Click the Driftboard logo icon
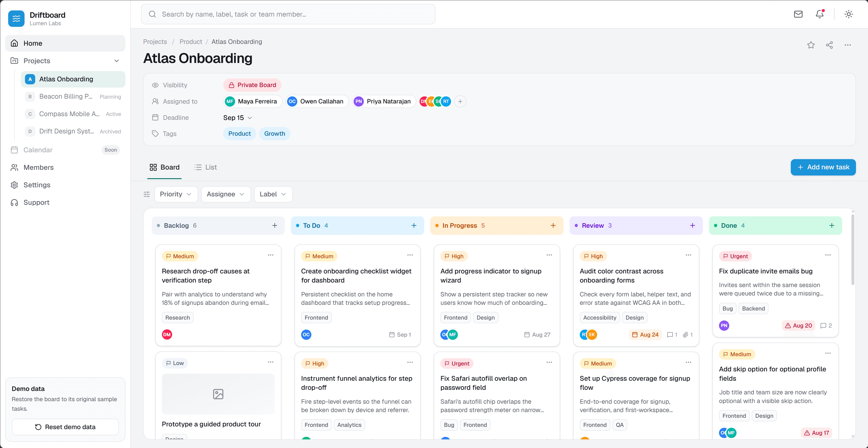This screenshot has width=868, height=448. coord(16,19)
